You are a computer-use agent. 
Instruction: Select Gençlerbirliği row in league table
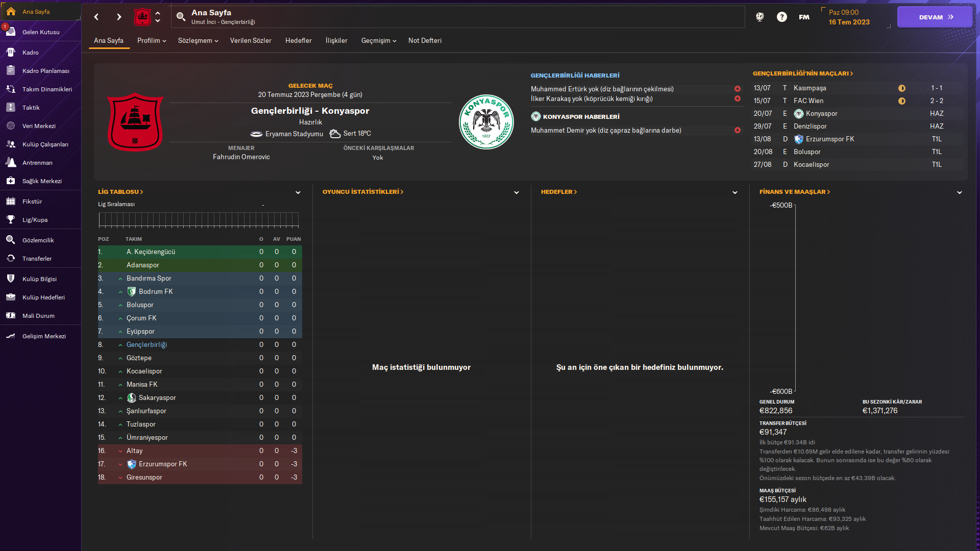[x=200, y=344]
